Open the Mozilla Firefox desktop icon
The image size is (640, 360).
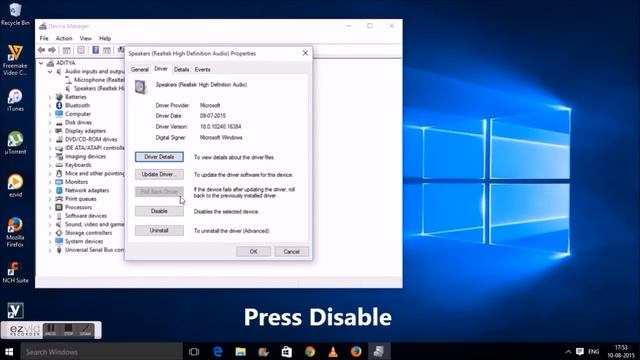click(x=15, y=232)
